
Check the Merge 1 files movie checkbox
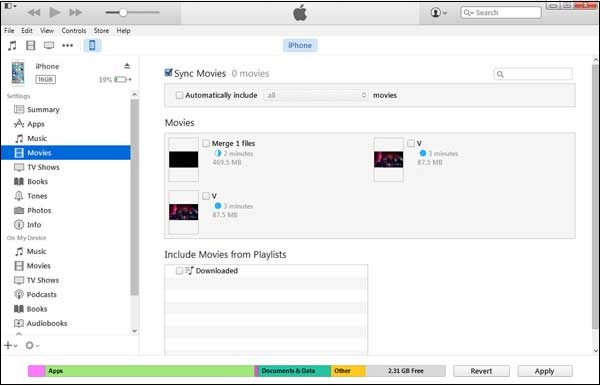206,143
